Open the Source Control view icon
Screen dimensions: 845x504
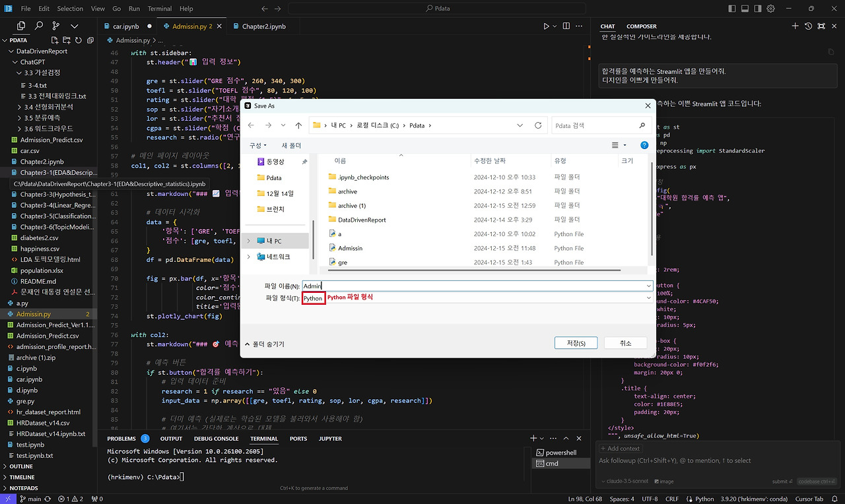coord(56,26)
